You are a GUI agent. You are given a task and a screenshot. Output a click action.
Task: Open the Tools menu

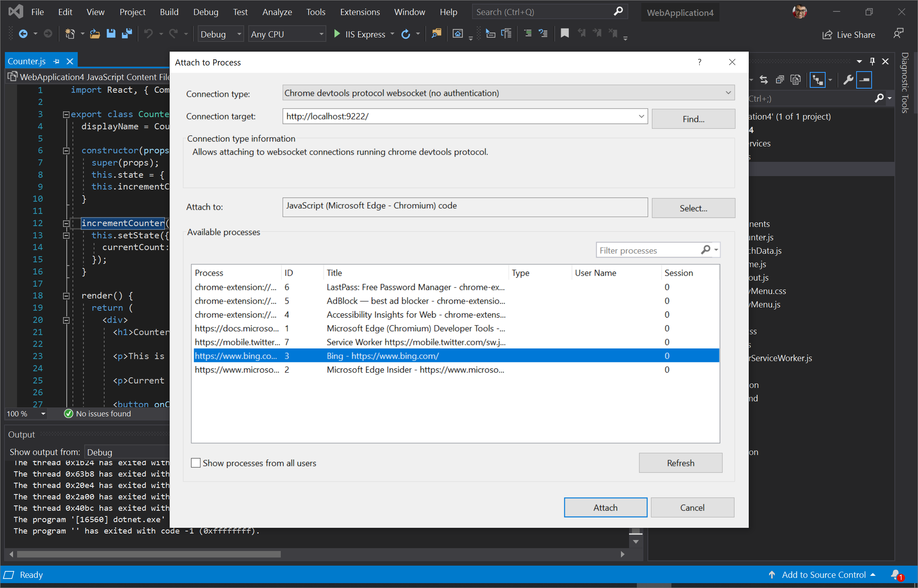[316, 11]
